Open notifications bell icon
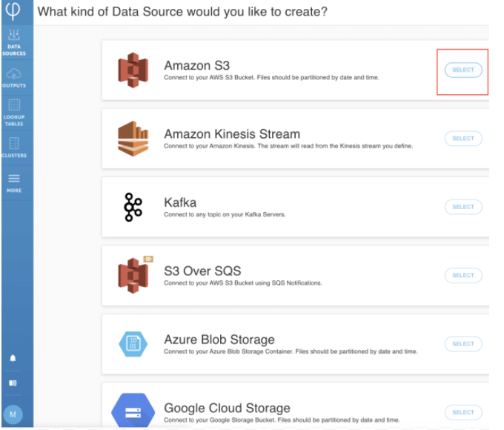 (13, 358)
